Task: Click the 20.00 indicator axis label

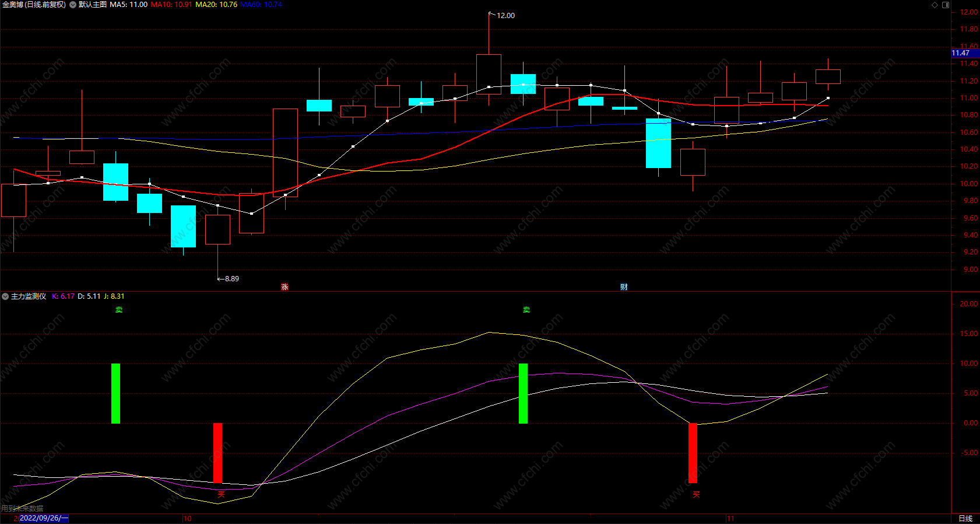Action: [x=969, y=304]
